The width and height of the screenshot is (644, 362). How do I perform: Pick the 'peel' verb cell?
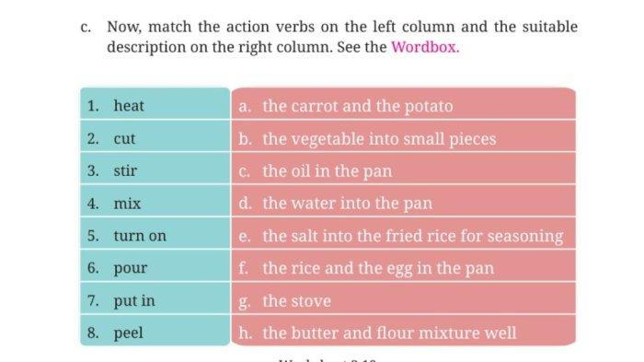click(x=155, y=331)
